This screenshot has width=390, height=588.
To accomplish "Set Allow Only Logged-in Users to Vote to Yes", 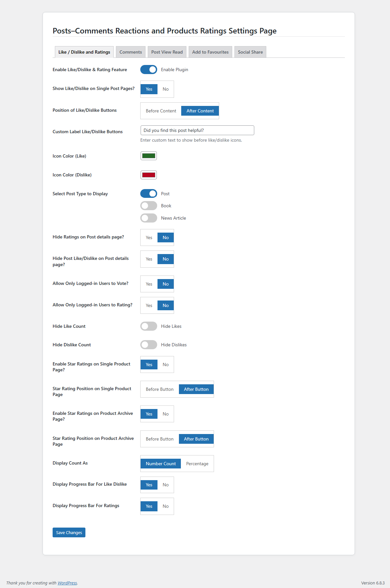I will coord(149,284).
